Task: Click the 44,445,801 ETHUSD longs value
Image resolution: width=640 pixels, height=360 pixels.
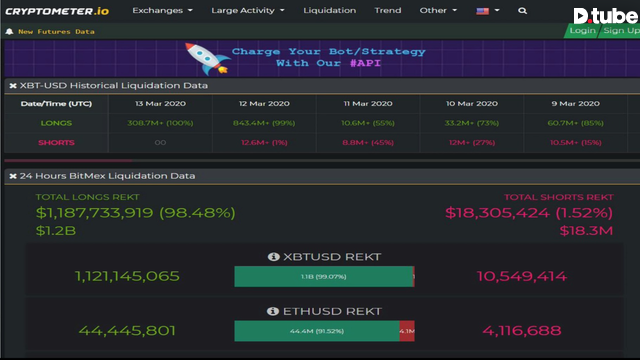Action: coord(127,331)
